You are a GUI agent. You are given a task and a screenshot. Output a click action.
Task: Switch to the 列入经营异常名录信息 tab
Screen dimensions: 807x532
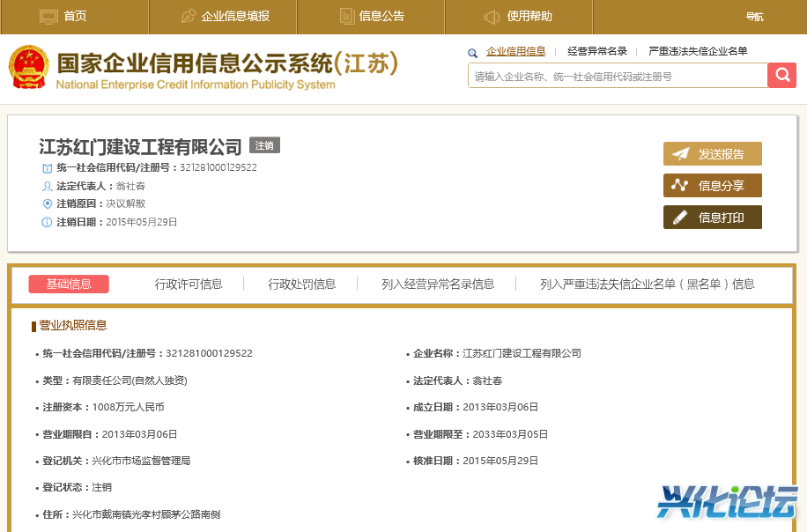tap(438, 284)
